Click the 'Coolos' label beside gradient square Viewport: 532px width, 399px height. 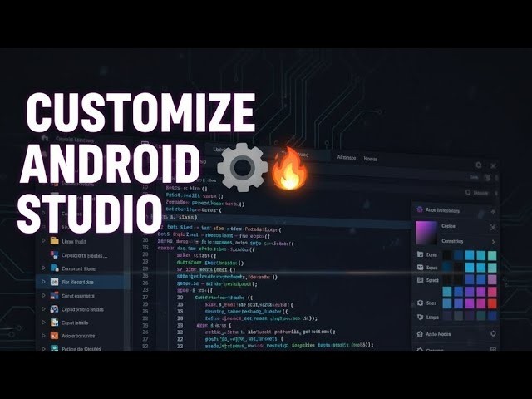tap(448, 225)
